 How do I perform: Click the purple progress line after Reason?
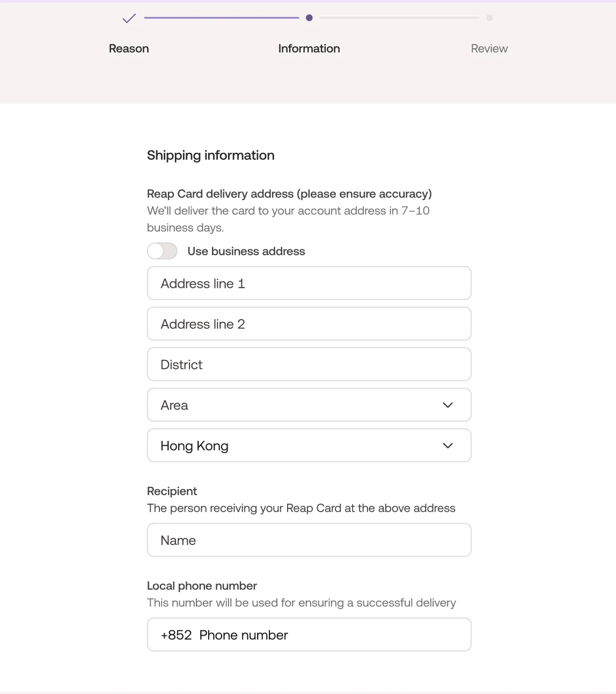coord(221,18)
